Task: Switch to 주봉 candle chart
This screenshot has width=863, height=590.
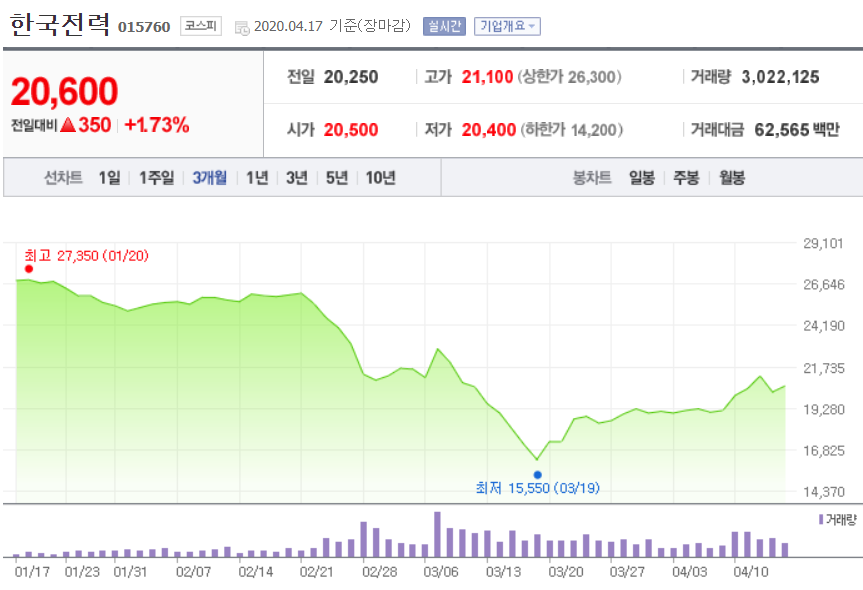Action: click(x=686, y=178)
